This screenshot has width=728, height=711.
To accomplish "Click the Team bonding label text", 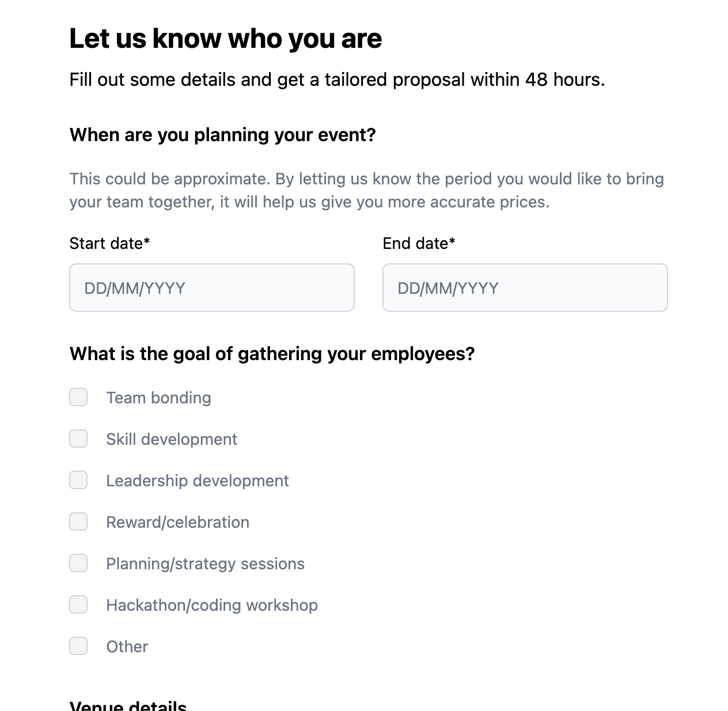I will (158, 398).
